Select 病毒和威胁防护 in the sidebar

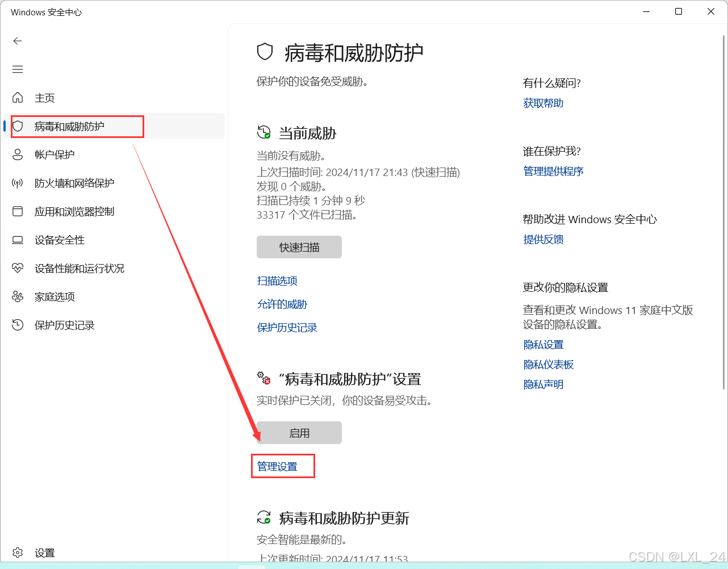coord(114,126)
